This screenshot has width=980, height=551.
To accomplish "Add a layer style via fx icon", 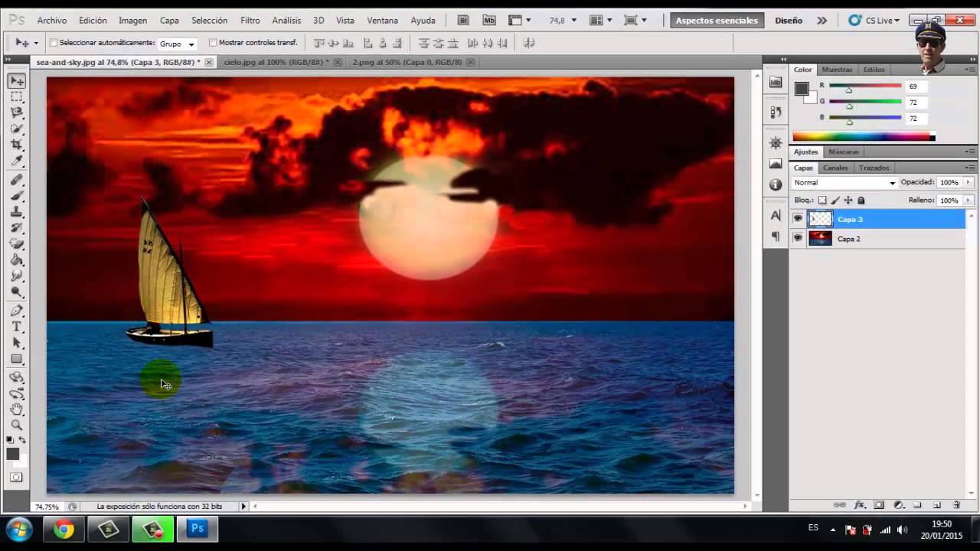I will point(860,505).
